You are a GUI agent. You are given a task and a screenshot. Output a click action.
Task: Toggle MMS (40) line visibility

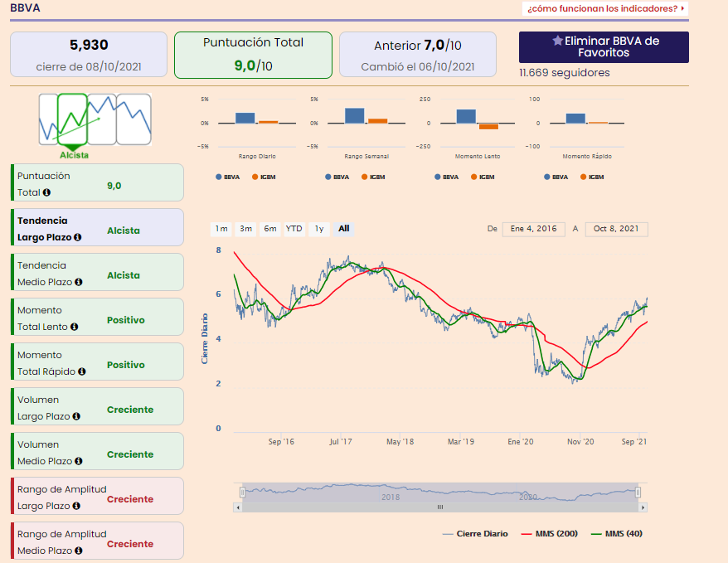coord(614,534)
